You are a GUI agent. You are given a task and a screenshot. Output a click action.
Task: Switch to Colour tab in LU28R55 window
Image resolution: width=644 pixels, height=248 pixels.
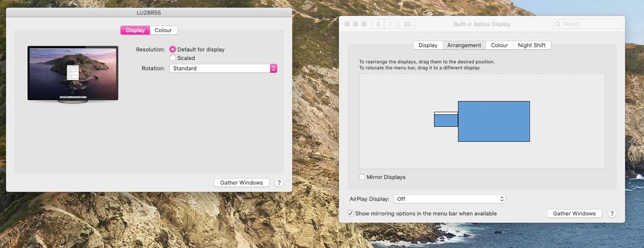tap(164, 30)
